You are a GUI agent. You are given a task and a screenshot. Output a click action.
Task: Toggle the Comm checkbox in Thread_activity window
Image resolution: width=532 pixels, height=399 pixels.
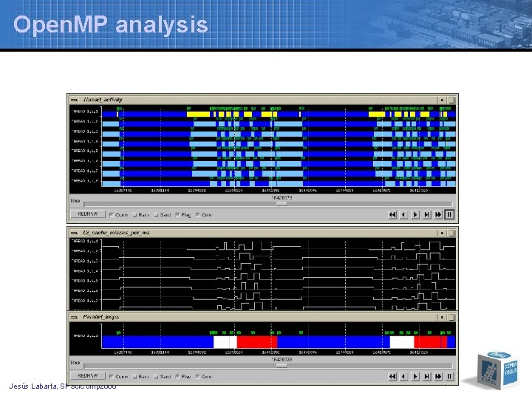coord(112,215)
